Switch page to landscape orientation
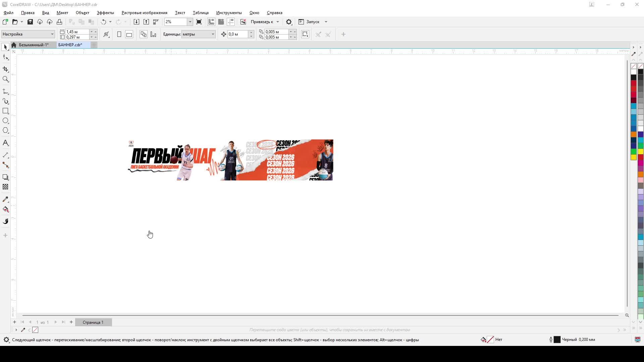 [129, 34]
